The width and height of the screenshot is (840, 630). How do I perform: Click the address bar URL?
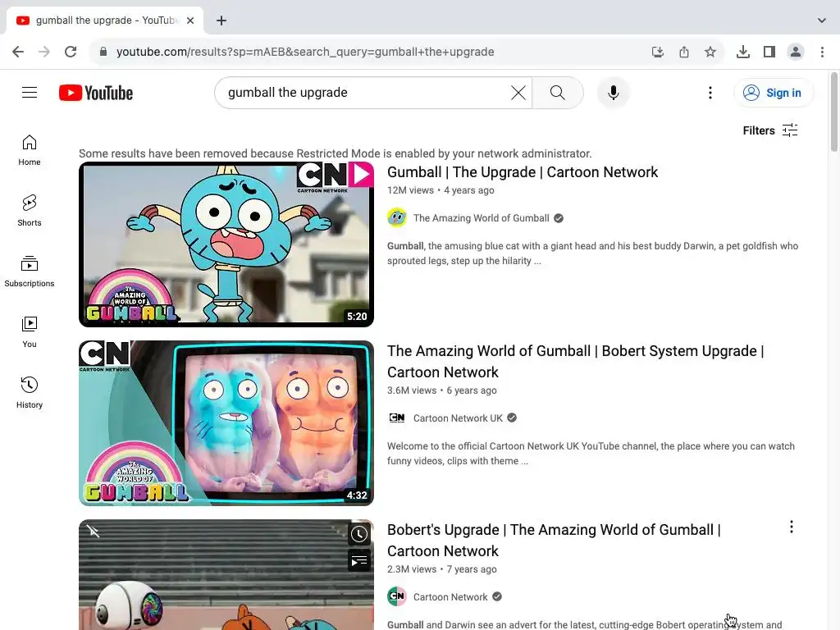point(305,52)
